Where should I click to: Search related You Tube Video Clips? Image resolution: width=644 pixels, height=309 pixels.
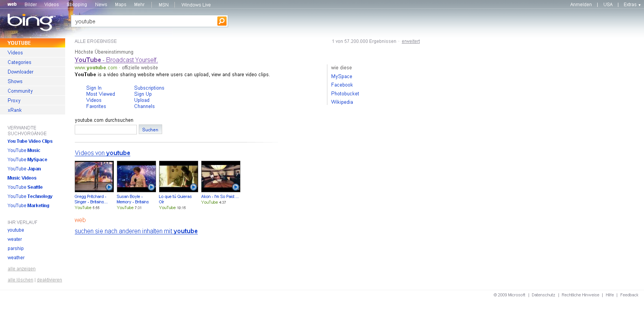30,141
